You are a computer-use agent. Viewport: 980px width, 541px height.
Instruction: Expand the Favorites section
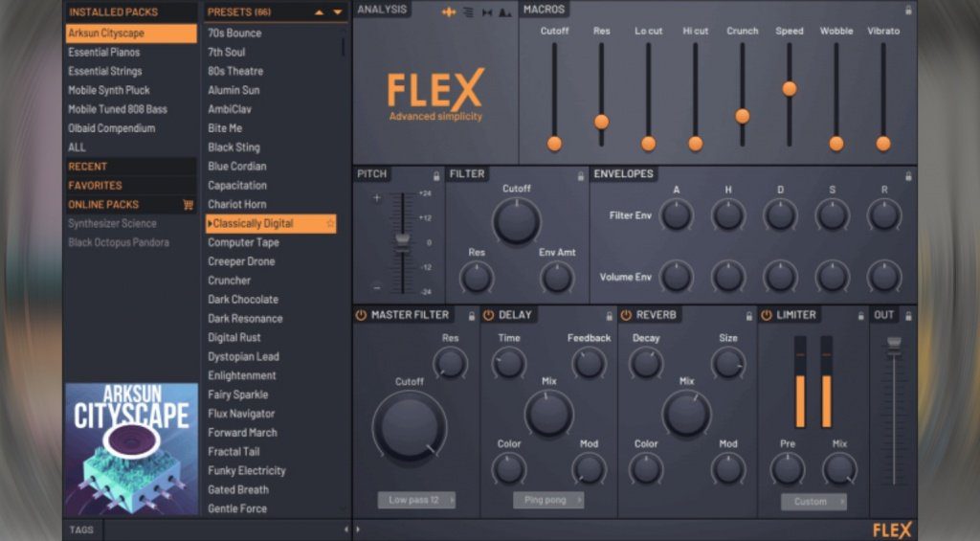[130, 185]
